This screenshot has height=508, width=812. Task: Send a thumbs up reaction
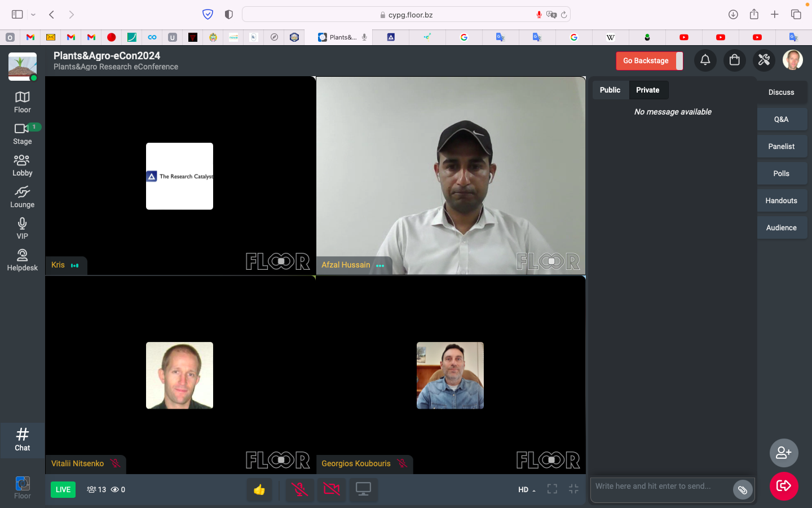pos(259,490)
